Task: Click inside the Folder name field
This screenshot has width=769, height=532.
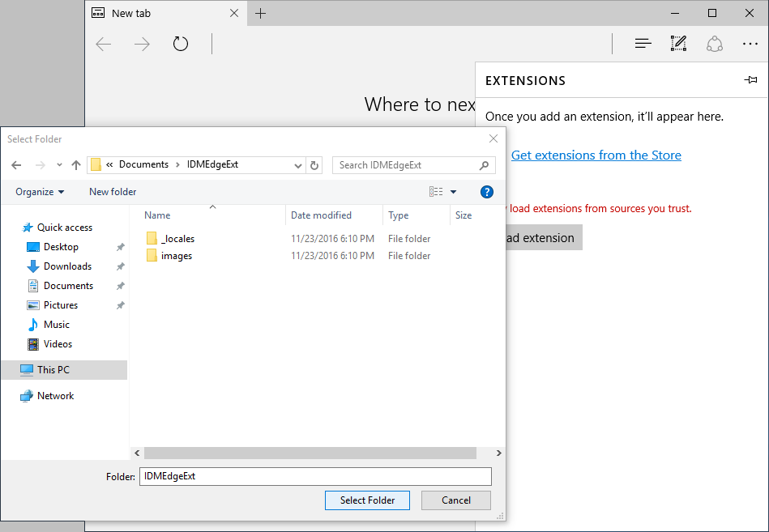Action: coord(314,476)
